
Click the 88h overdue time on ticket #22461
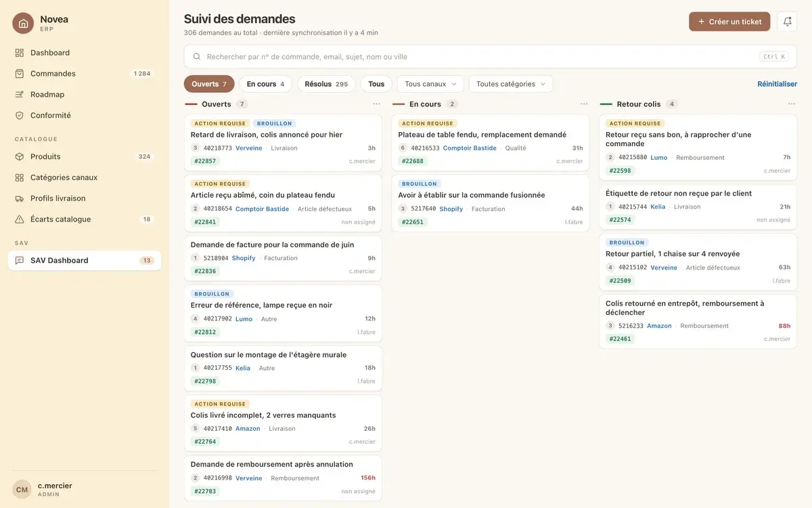(784, 326)
